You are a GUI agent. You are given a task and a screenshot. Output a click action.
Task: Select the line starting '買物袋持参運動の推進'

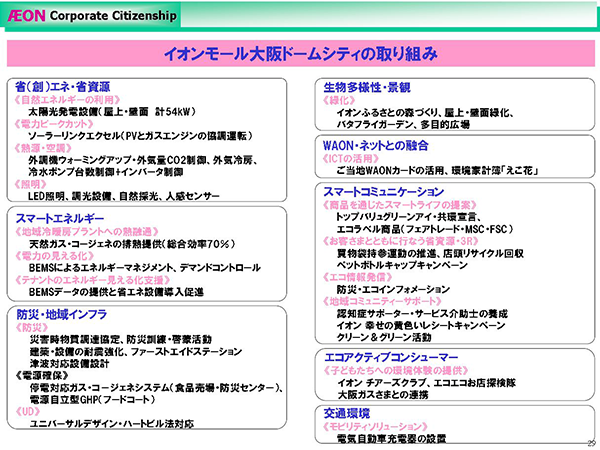coord(430,253)
